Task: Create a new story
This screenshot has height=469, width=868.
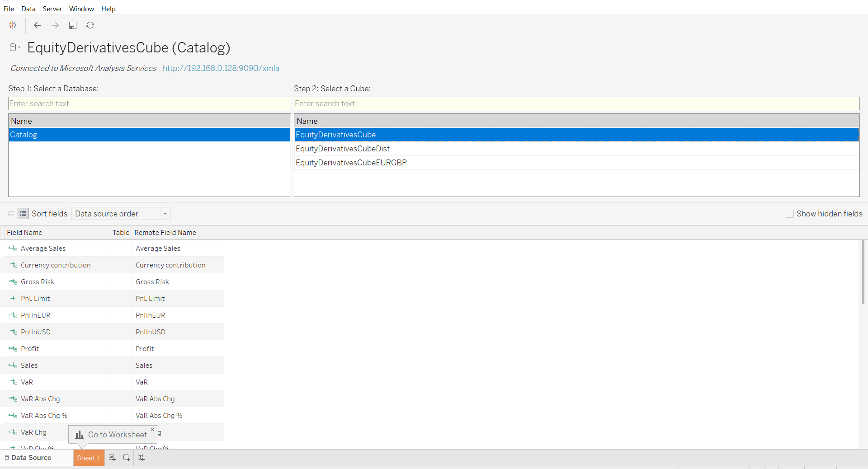Action: (x=141, y=458)
